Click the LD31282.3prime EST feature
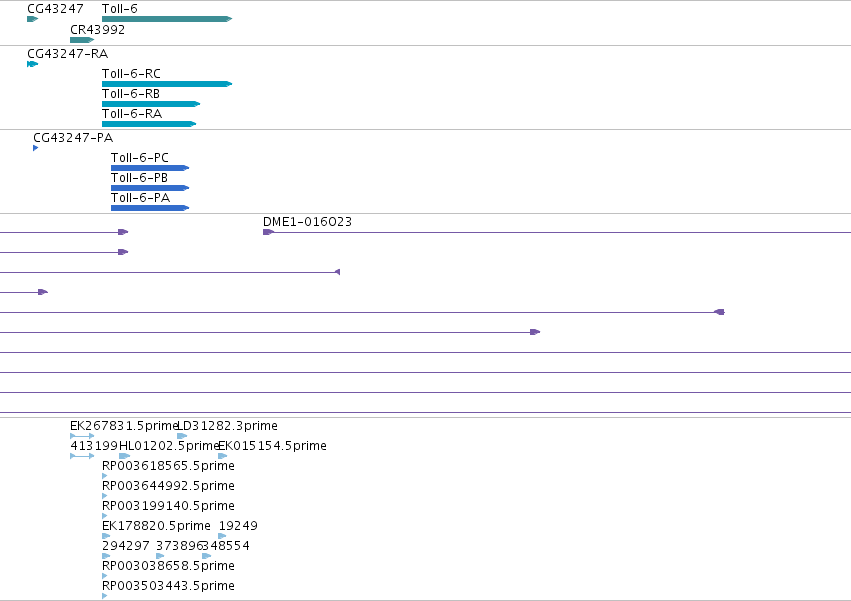This screenshot has height=601, width=851. coord(182,435)
